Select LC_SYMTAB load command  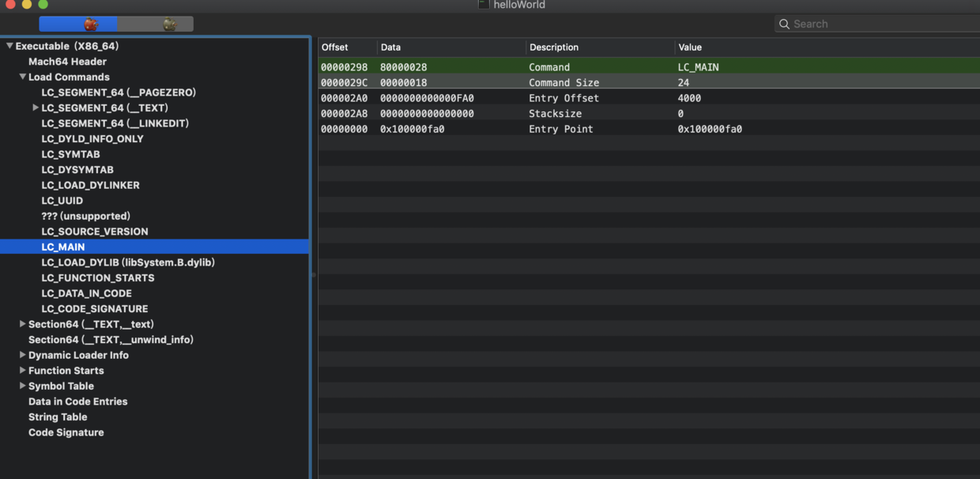(70, 154)
